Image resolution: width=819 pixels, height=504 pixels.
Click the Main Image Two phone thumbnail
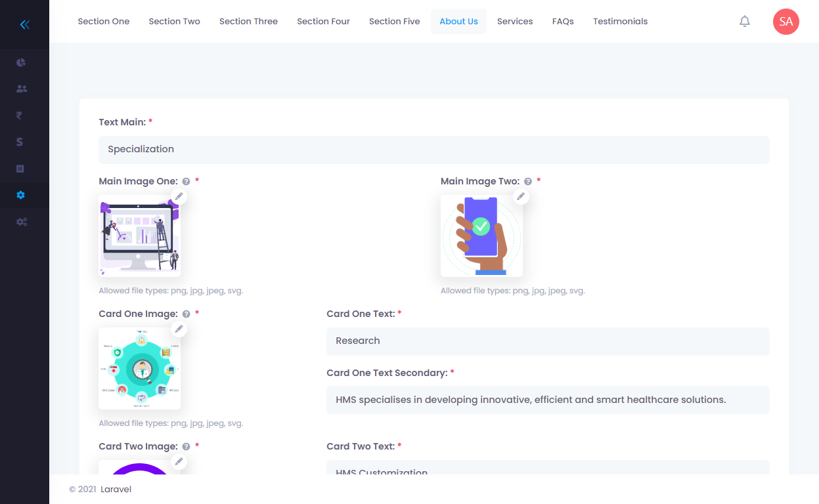pyautogui.click(x=481, y=236)
